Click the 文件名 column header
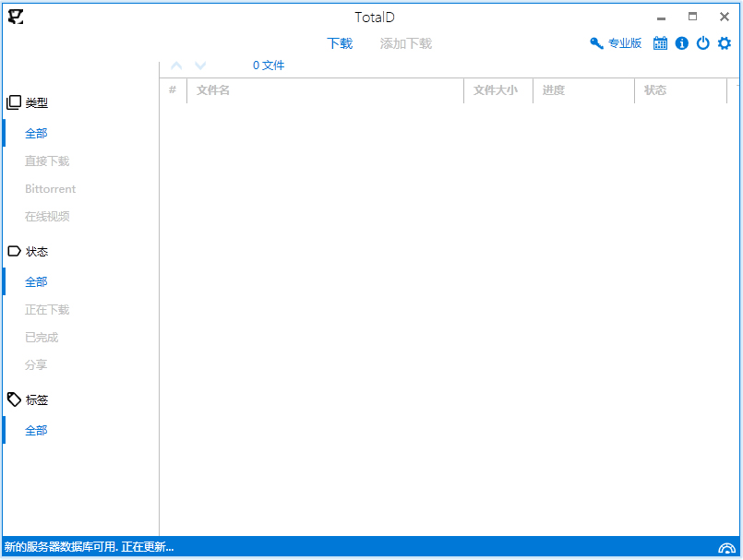 tap(212, 89)
